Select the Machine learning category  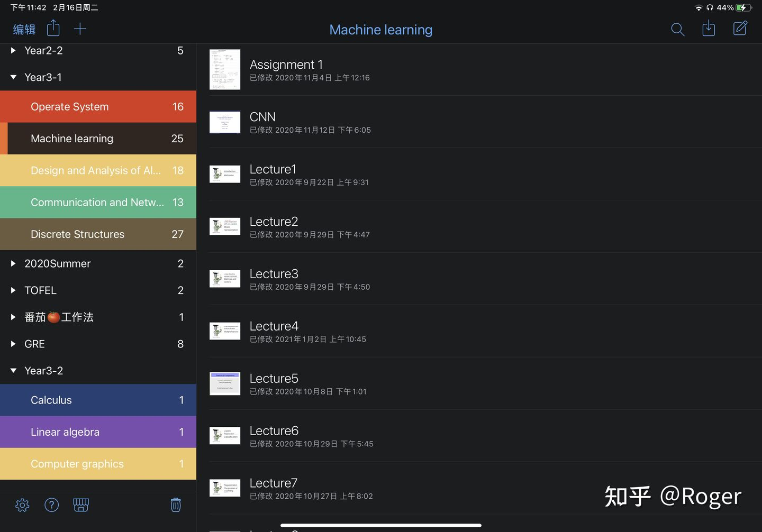(x=98, y=139)
